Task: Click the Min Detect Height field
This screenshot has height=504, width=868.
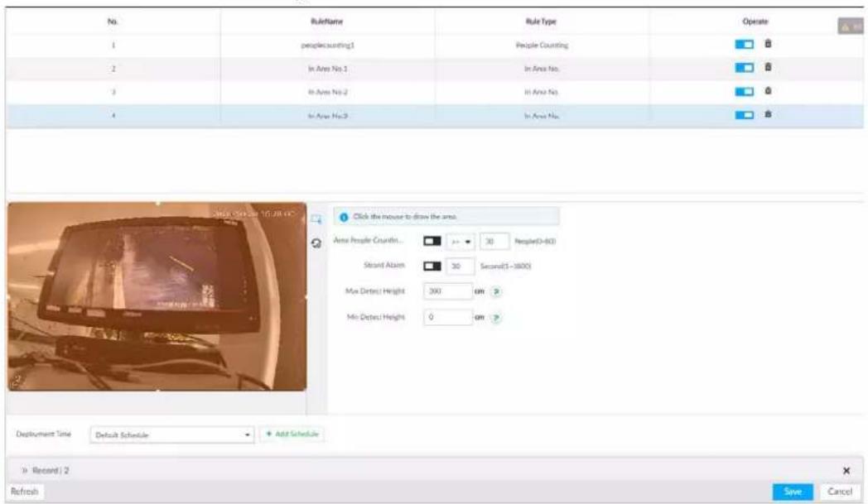Action: [x=448, y=317]
